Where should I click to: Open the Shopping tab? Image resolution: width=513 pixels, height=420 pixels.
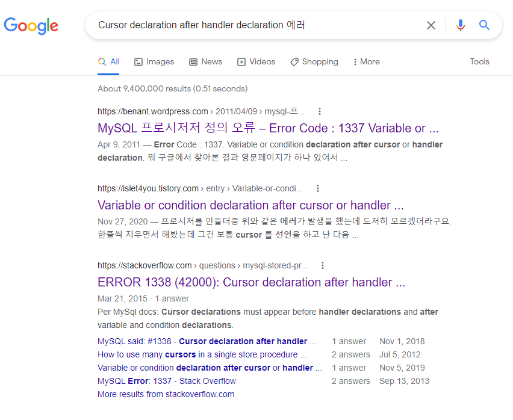pos(314,62)
